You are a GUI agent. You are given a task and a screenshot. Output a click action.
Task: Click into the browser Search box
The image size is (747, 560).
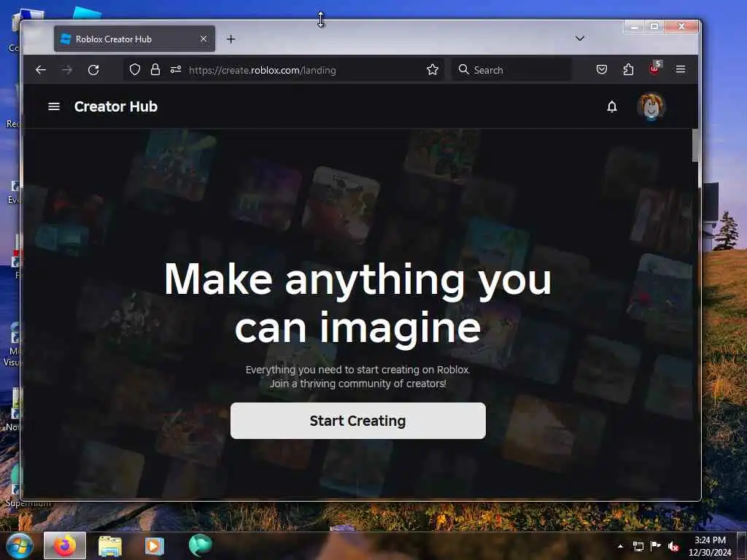(511, 69)
